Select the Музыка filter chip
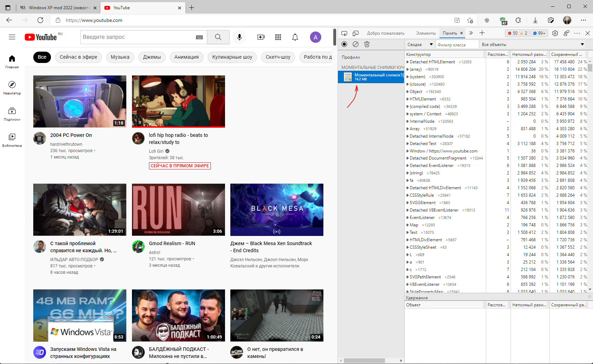593x364 pixels. (x=120, y=57)
